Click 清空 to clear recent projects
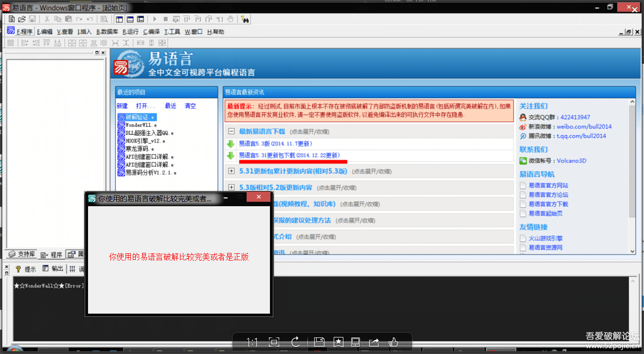644x354 pixels. 190,106
